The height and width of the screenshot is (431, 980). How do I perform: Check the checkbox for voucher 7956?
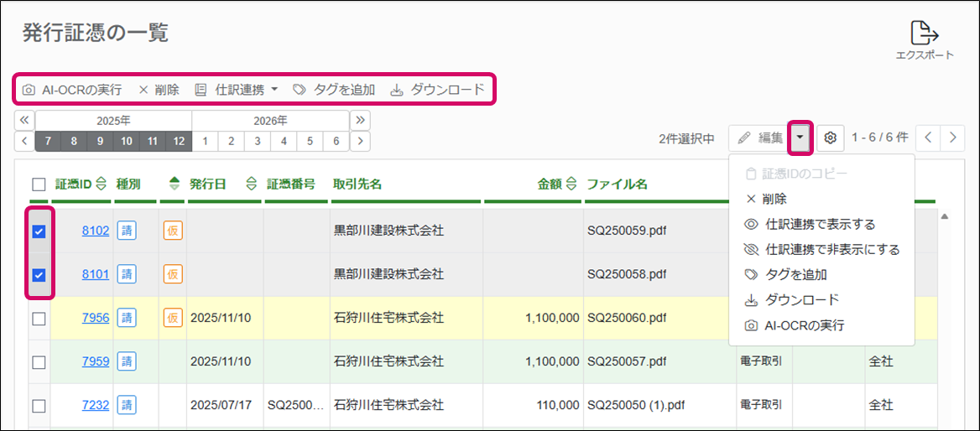click(39, 319)
